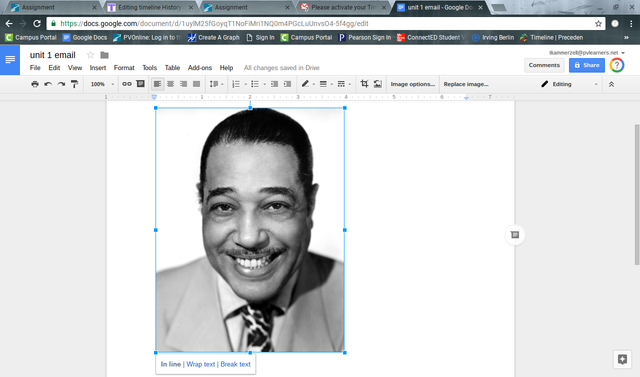Open the border color pencil picker
The width and height of the screenshot is (640, 377).
307,84
